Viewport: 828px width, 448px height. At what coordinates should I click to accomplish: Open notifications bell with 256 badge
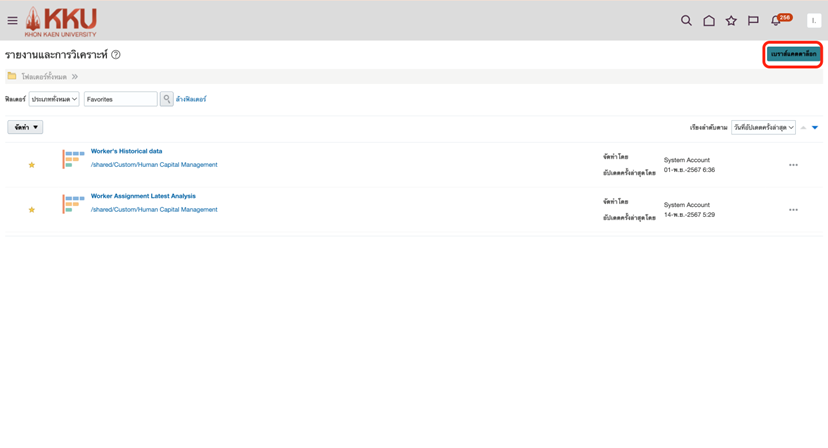(x=776, y=20)
